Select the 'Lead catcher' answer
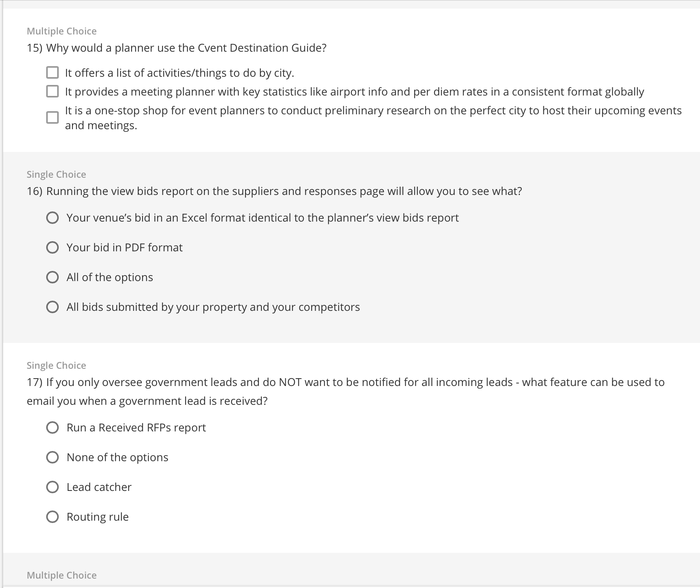Viewport: 700px width, 588px height. click(x=52, y=487)
